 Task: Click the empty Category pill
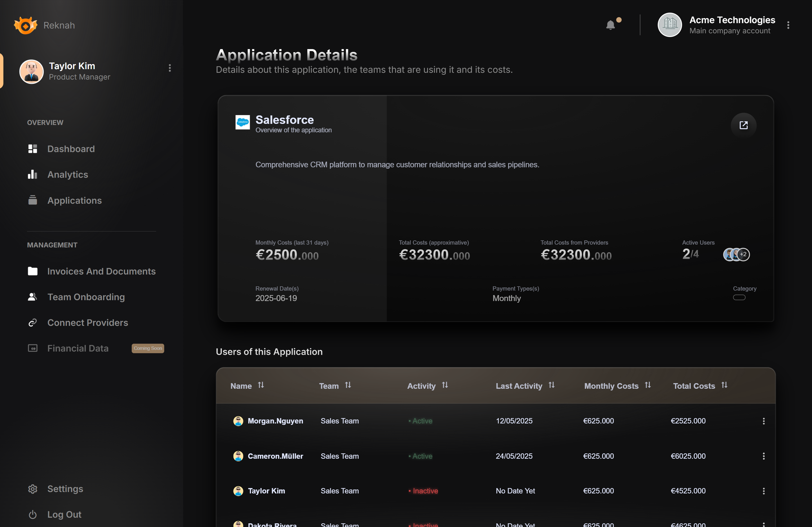[739, 297]
